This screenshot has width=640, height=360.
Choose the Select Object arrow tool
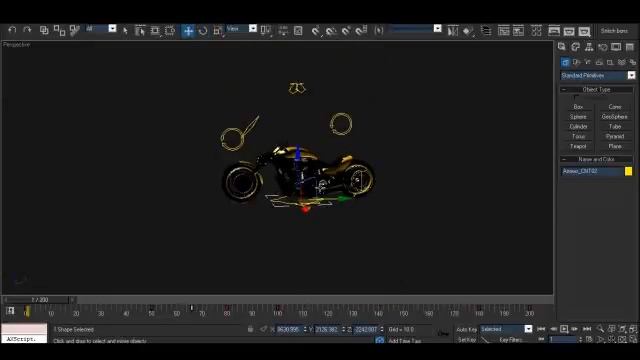125,31
